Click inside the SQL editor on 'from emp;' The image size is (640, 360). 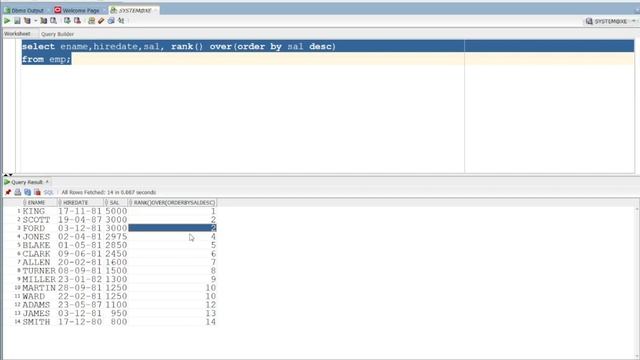click(x=47, y=60)
